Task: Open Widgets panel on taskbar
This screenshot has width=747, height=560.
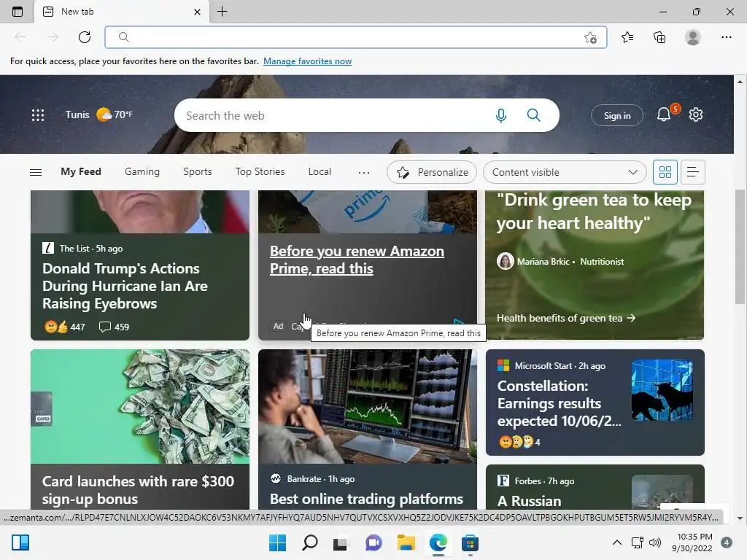Action: pos(20,542)
